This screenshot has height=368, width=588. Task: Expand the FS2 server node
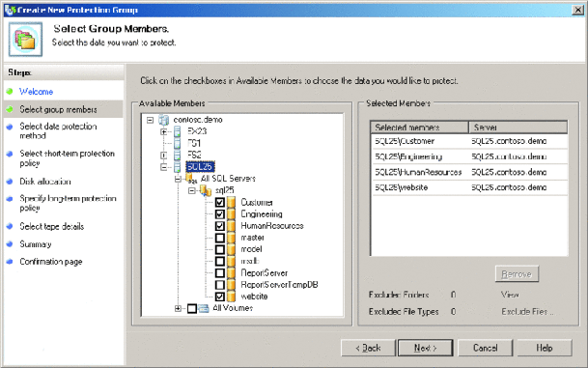(164, 155)
